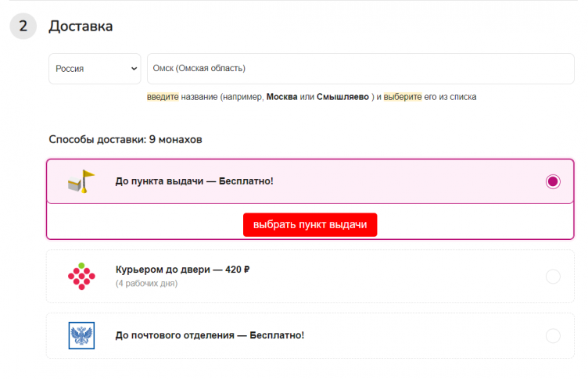Click the step 2 circle number badge
This screenshot has height=379, width=588.
point(23,27)
